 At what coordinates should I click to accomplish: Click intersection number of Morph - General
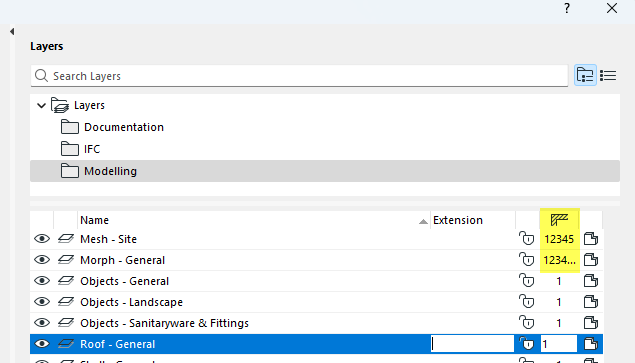click(559, 260)
